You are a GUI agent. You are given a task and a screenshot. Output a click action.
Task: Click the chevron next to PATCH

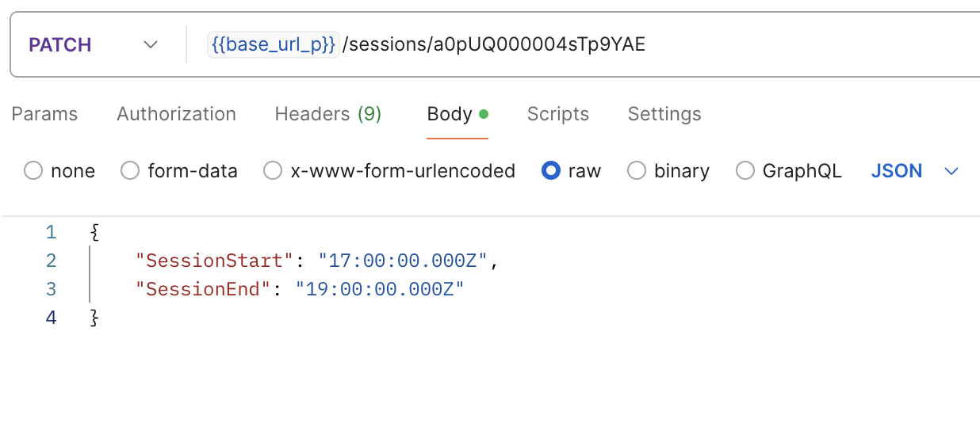[x=151, y=45]
